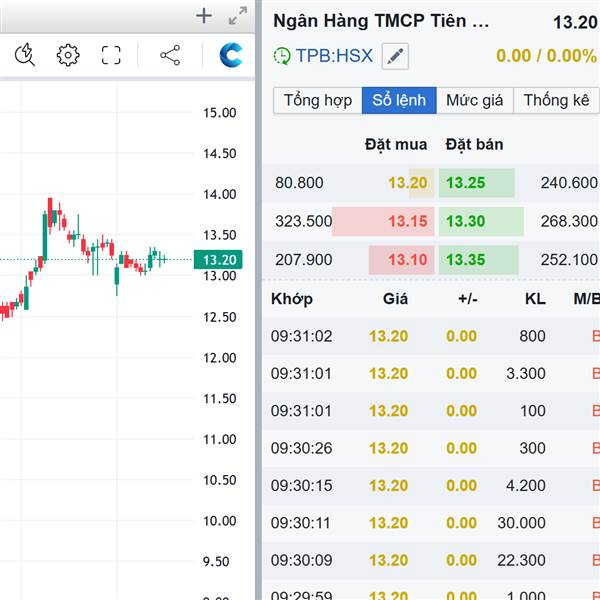Click the Giá column header
This screenshot has height=600, width=600.
click(x=395, y=299)
